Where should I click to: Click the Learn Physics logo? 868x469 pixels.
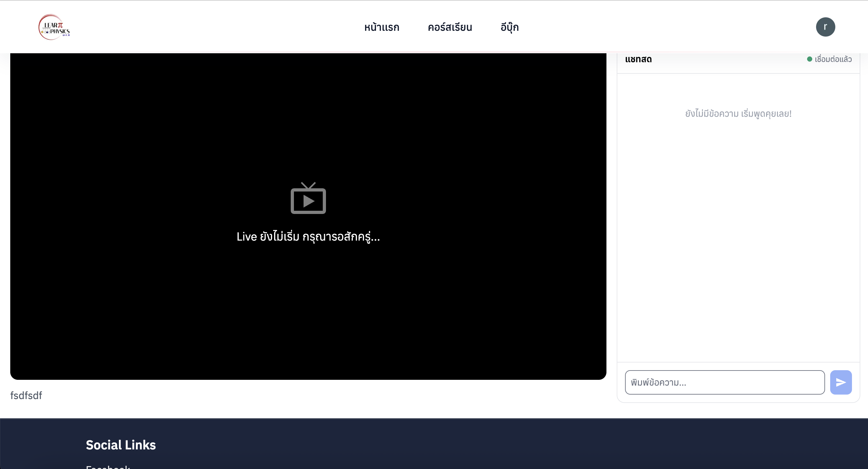coord(53,27)
